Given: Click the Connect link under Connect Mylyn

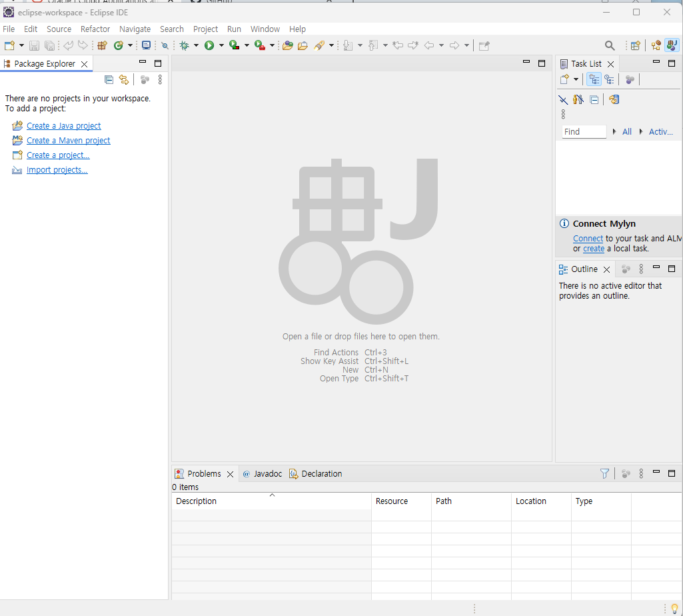Looking at the screenshot, I should coord(588,239).
